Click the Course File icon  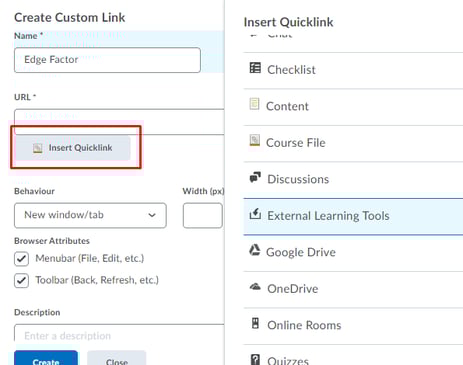255,140
